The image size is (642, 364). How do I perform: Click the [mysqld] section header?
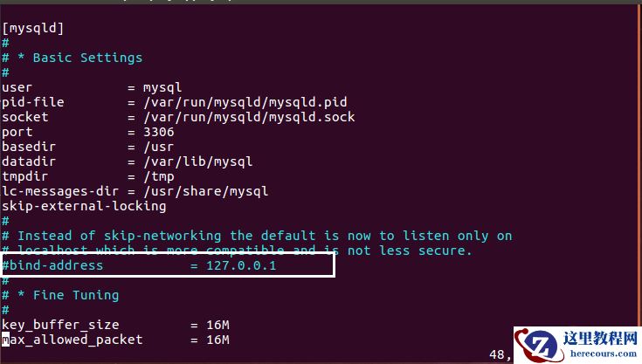[33, 27]
